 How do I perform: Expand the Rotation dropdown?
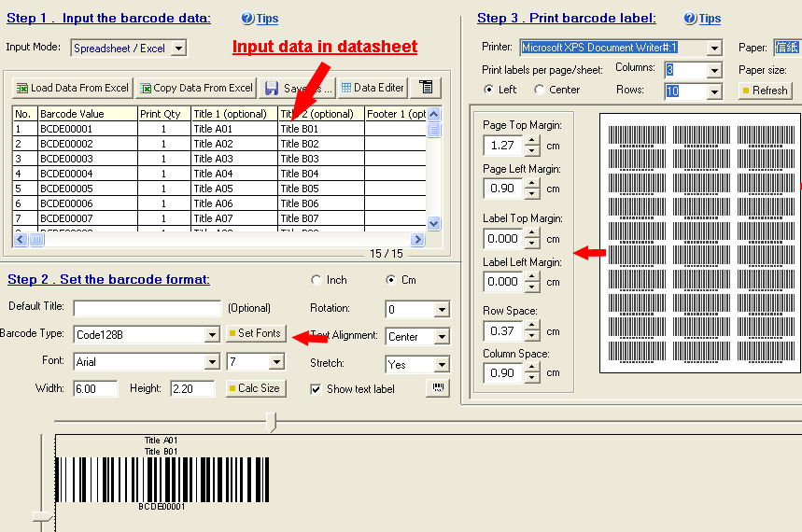[442, 310]
